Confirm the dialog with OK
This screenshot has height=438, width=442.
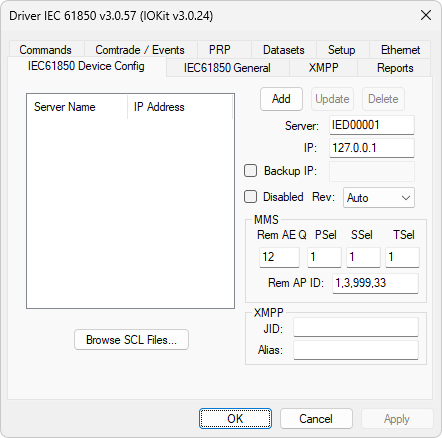click(x=235, y=419)
